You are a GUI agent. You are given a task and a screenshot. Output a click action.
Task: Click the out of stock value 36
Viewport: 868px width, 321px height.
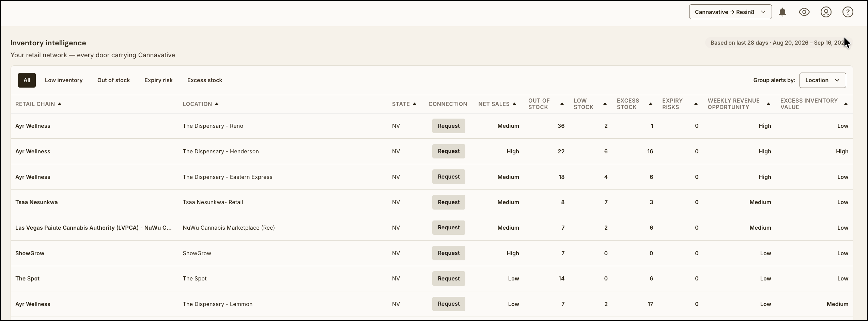point(561,126)
